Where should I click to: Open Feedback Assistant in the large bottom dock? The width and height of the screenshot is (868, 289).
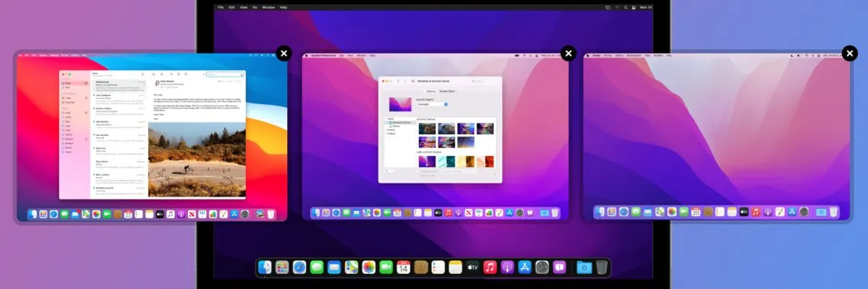click(560, 267)
